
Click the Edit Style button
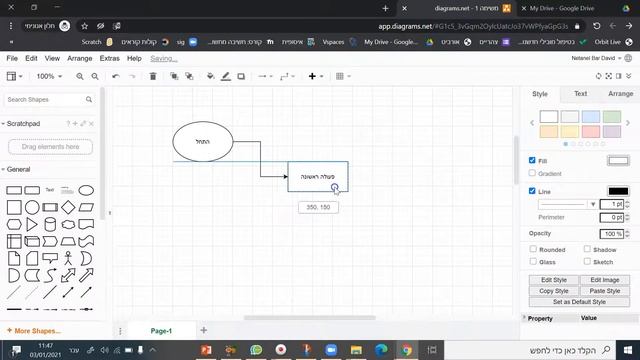pos(553,280)
